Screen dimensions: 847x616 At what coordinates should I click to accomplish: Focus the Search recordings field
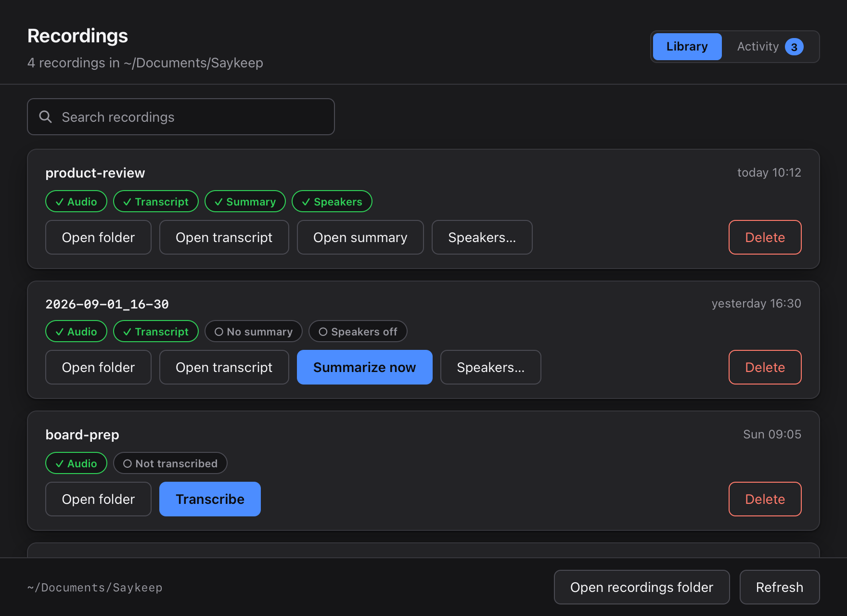tap(181, 117)
